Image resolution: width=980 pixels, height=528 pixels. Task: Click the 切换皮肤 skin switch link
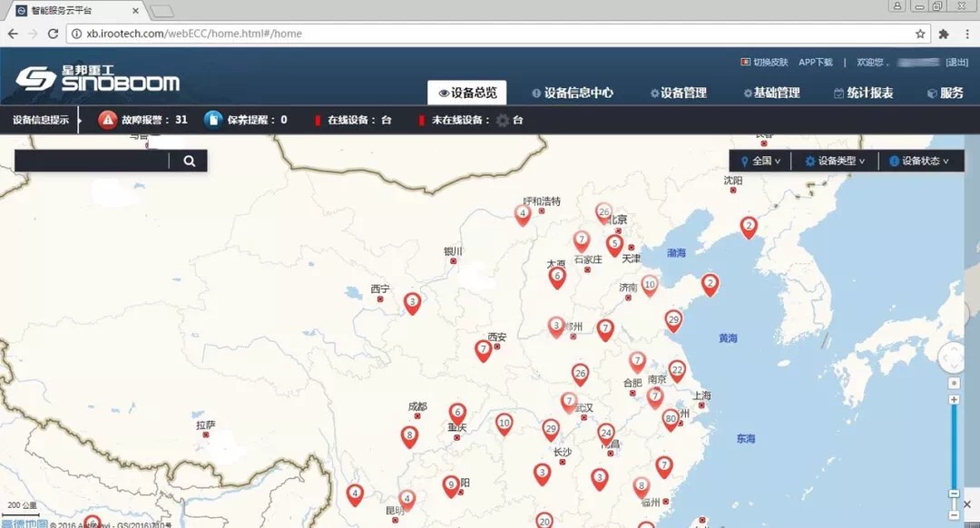765,63
